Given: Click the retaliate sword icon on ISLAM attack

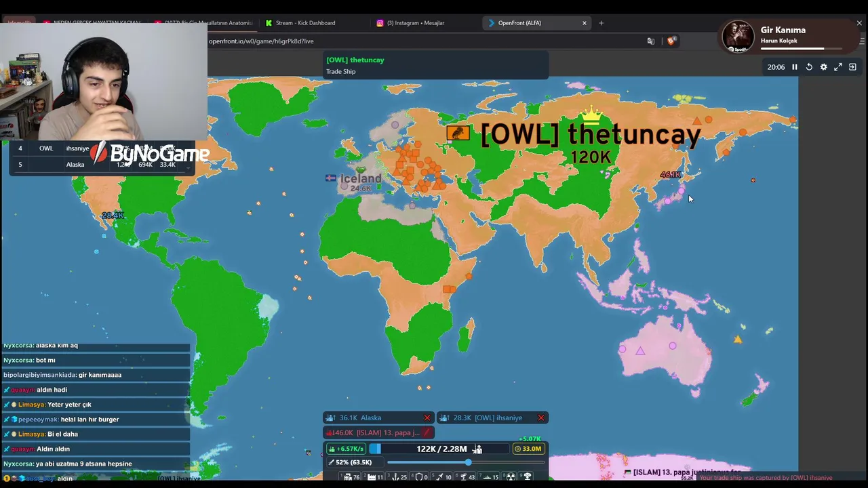Looking at the screenshot, I should coord(427,432).
